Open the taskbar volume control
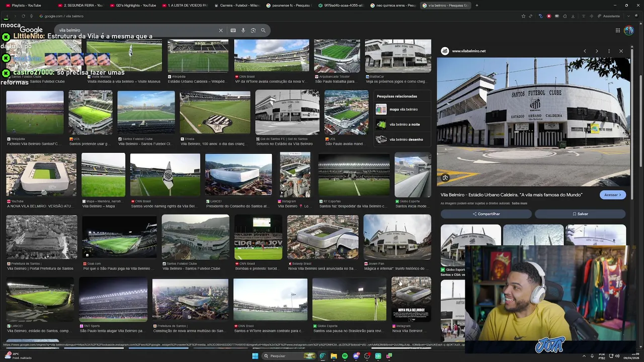The height and width of the screenshot is (362, 644). tap(617, 356)
